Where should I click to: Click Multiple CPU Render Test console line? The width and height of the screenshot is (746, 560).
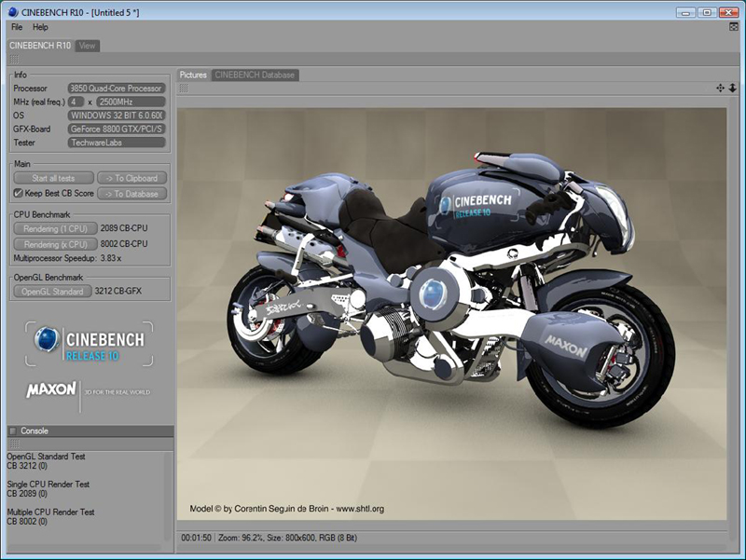coord(50,512)
